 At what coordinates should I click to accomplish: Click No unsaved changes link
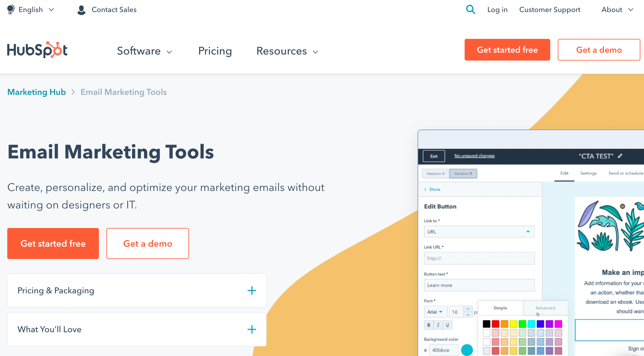pyautogui.click(x=475, y=156)
